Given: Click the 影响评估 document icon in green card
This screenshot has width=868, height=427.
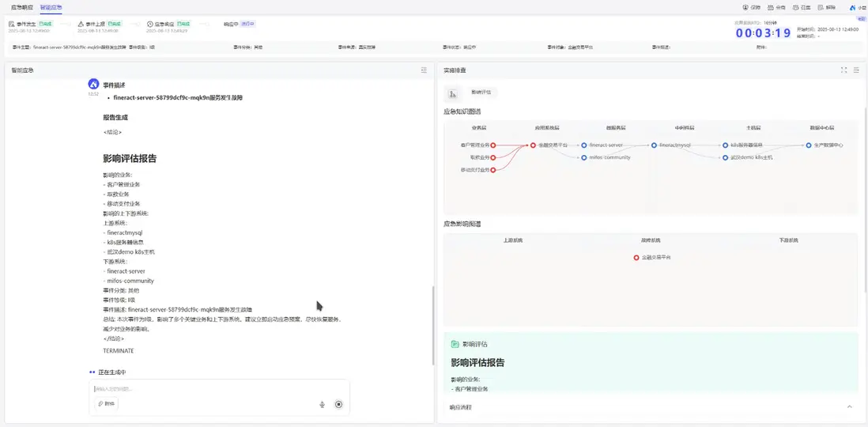Looking at the screenshot, I should 455,344.
